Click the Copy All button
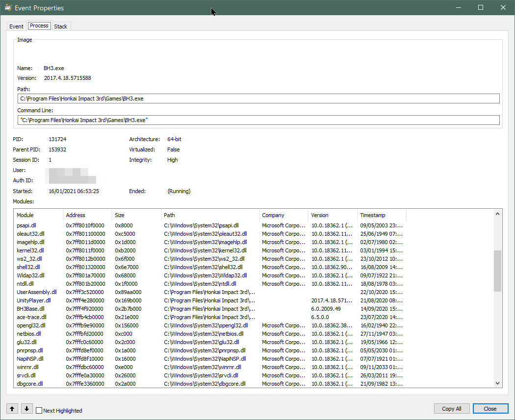Image resolution: width=515 pixels, height=420 pixels. click(452, 409)
